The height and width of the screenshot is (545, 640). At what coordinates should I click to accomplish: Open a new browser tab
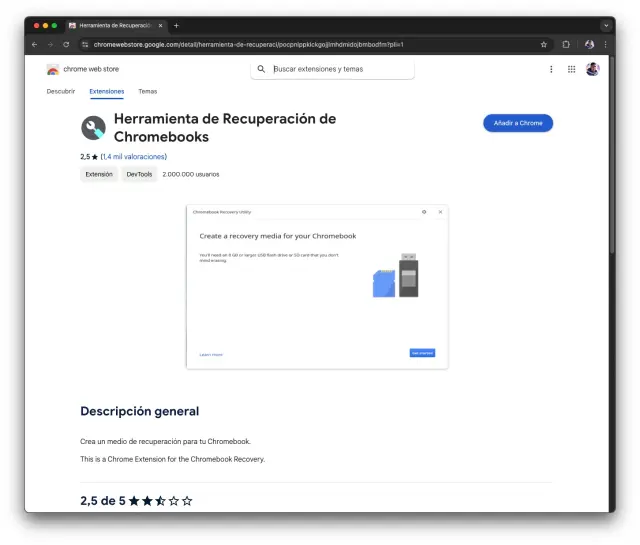(x=176, y=25)
